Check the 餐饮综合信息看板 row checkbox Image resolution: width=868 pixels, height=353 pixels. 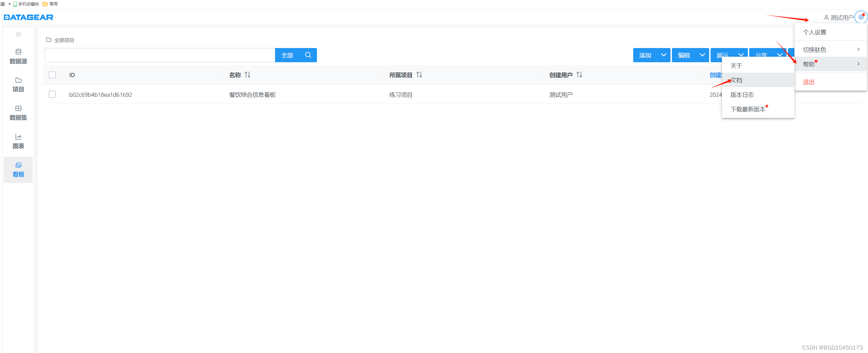[x=52, y=94]
